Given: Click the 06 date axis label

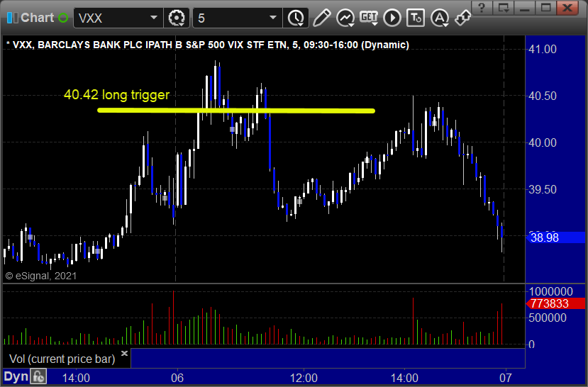Looking at the screenshot, I should (177, 378).
